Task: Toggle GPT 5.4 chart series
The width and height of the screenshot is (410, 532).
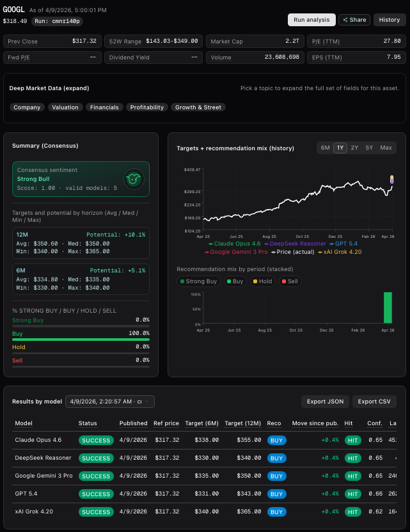Action: point(343,244)
